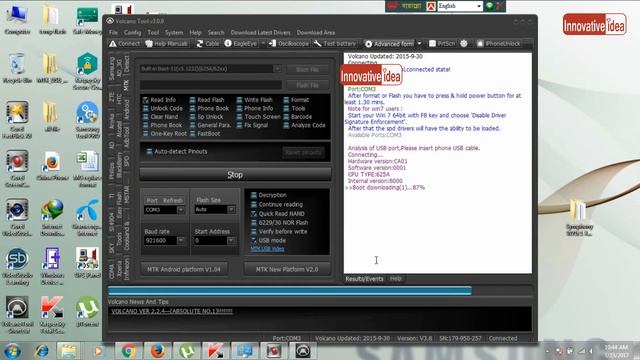Open the Recycle Bin on the desktop

pyautogui.click(x=17, y=68)
